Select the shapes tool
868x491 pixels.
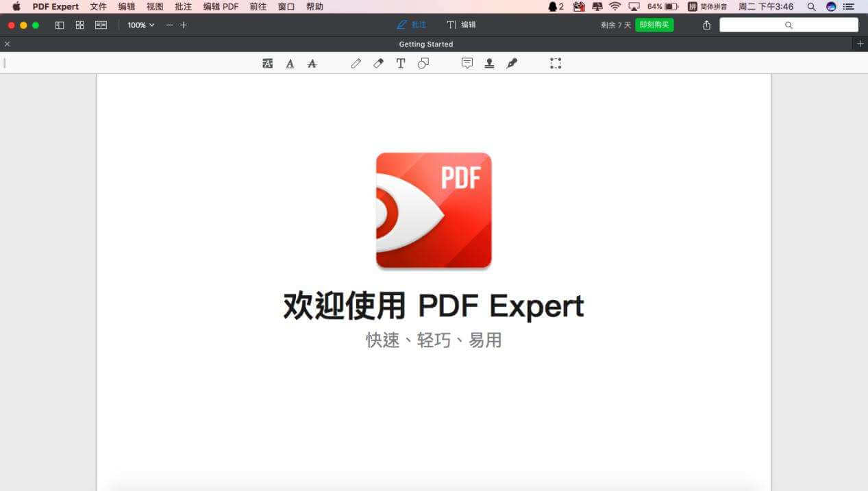[x=423, y=63]
